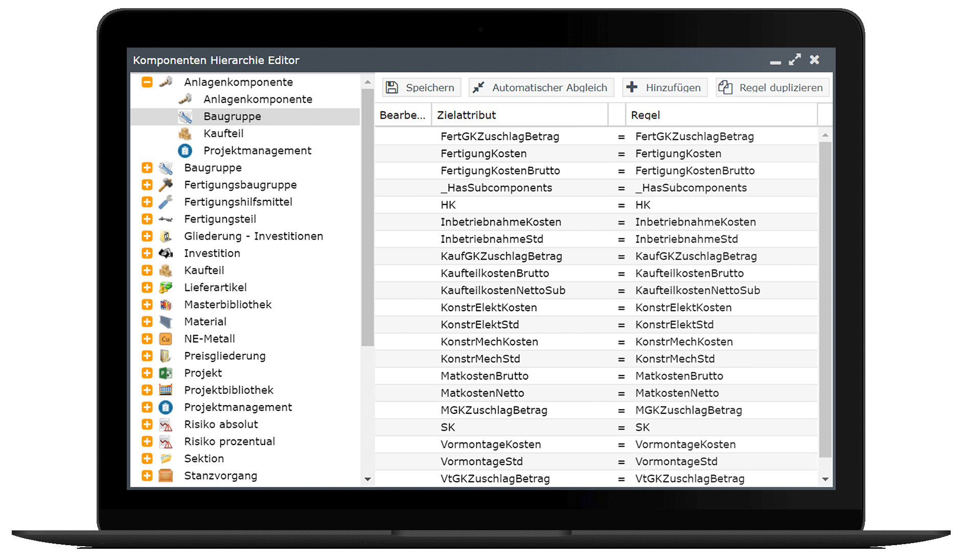
Task: Expand the Stanzvorgang node
Action: 147,476
